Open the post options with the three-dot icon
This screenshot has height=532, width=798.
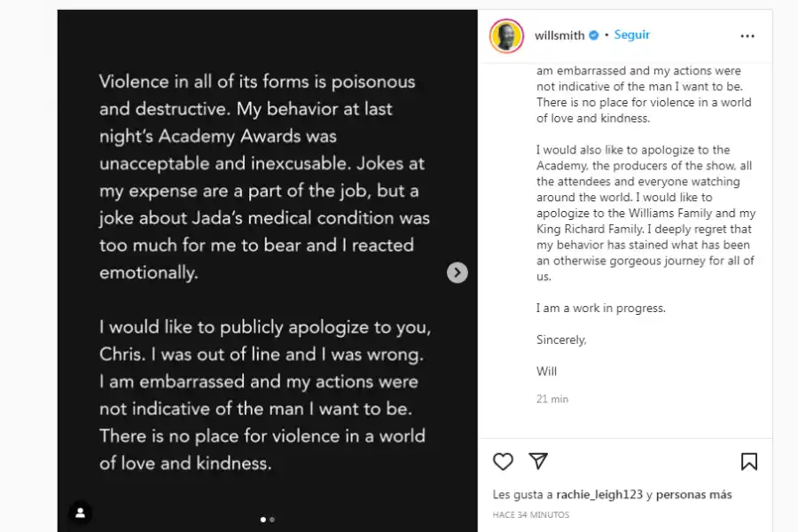(747, 35)
